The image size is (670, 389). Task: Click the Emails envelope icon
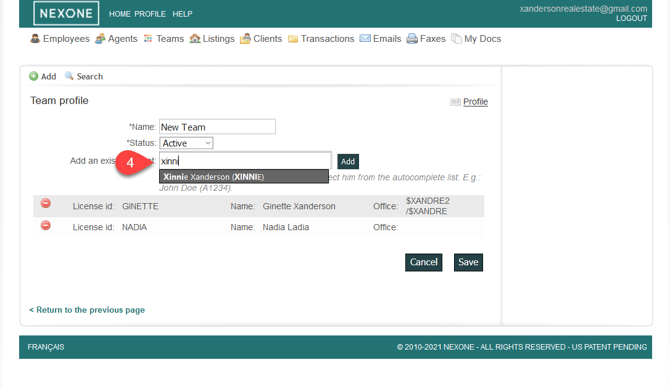pos(365,38)
